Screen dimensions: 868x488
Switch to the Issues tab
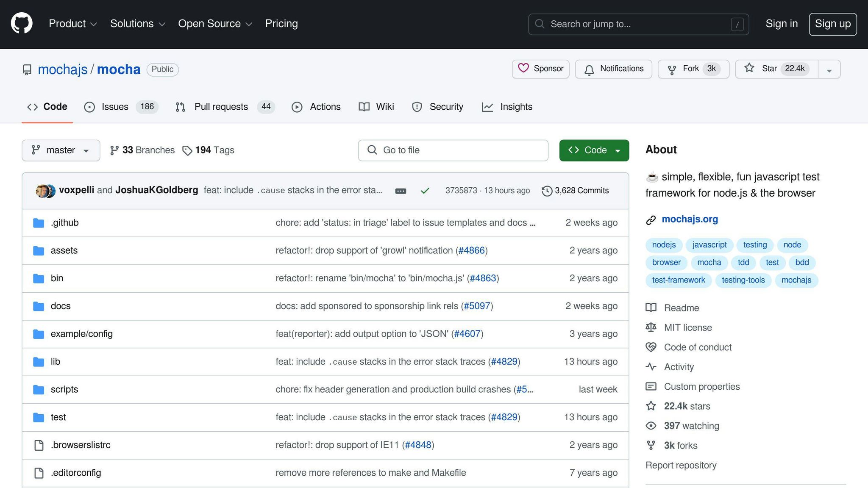click(x=115, y=107)
